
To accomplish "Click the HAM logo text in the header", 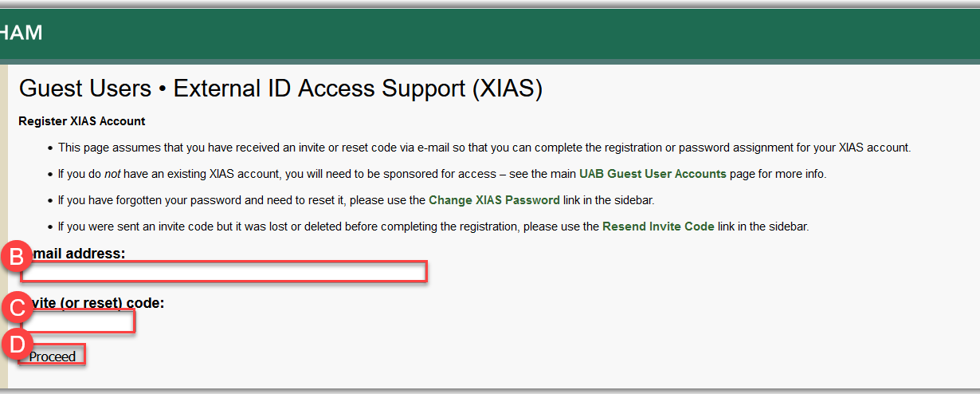I will click(x=22, y=33).
